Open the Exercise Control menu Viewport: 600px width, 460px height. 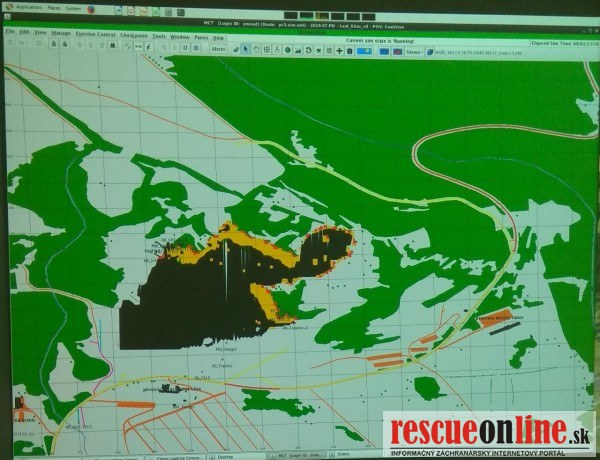[96, 33]
